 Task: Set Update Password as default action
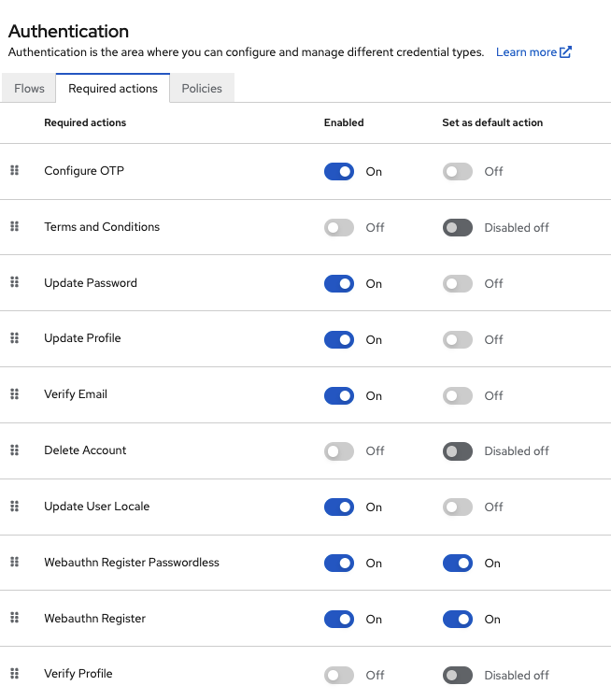(x=458, y=283)
